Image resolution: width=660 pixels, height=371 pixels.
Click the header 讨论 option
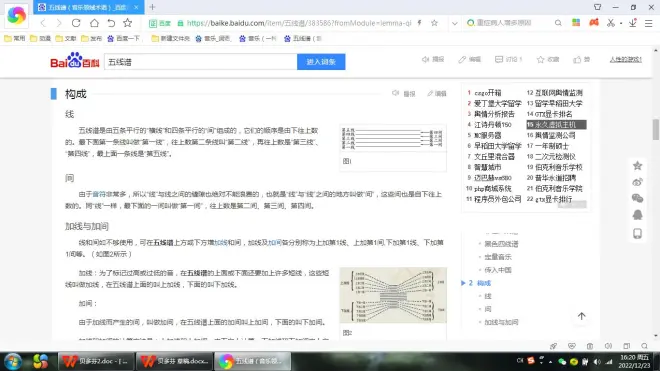pyautogui.click(x=508, y=59)
